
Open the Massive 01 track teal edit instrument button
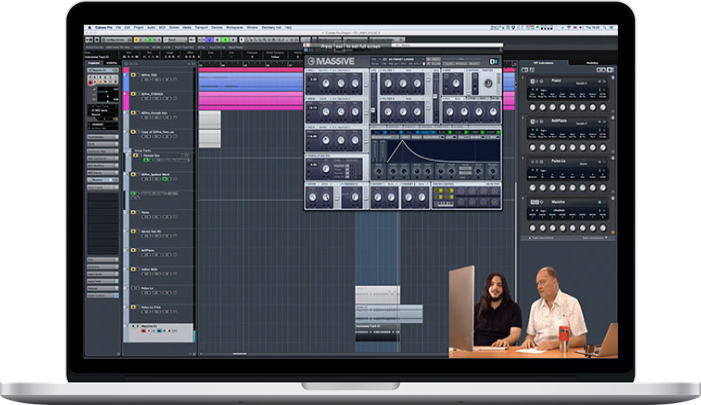pos(159,331)
